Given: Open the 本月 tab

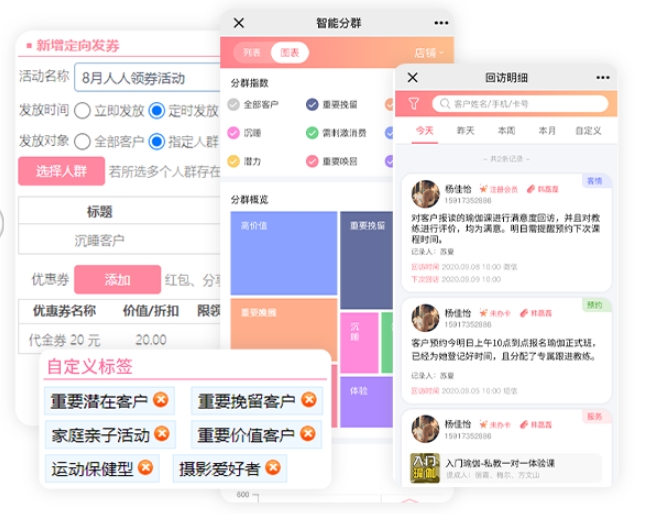Looking at the screenshot, I should pos(546,131).
